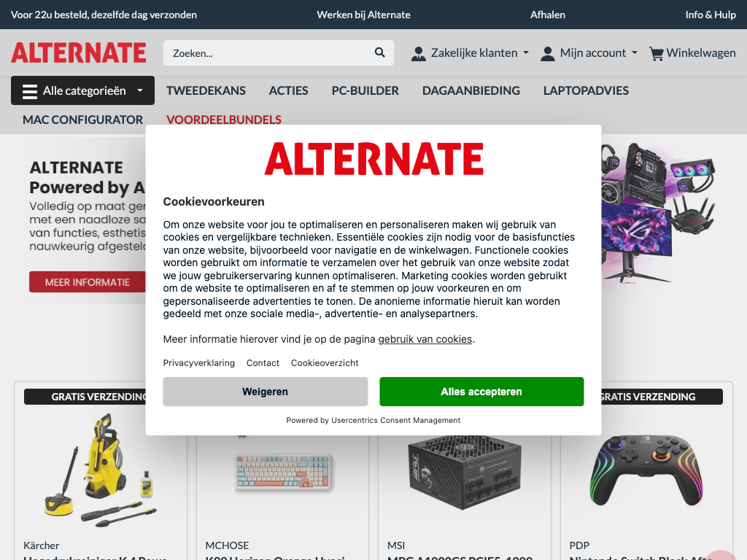Click the search magnifier icon

tap(379, 52)
